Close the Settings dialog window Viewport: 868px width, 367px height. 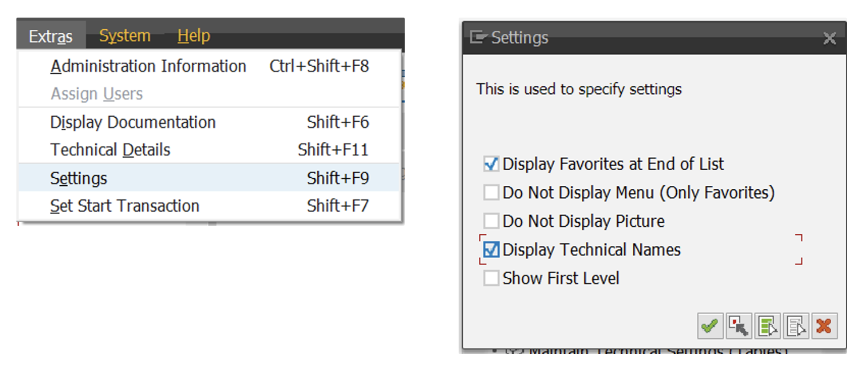829,38
